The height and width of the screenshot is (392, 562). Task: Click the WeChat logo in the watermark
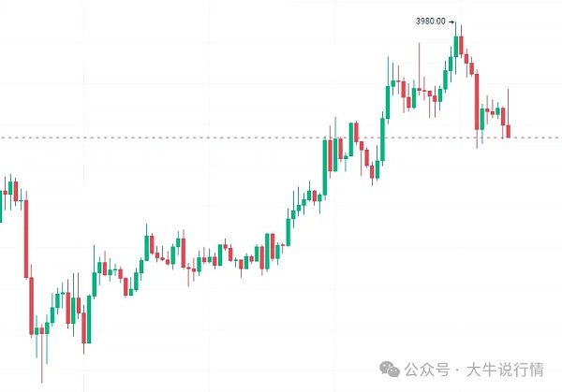tap(390, 370)
